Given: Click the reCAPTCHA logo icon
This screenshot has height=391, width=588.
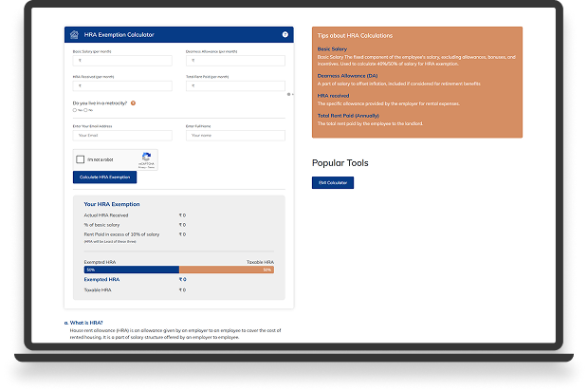Looking at the screenshot, I should pos(147,157).
